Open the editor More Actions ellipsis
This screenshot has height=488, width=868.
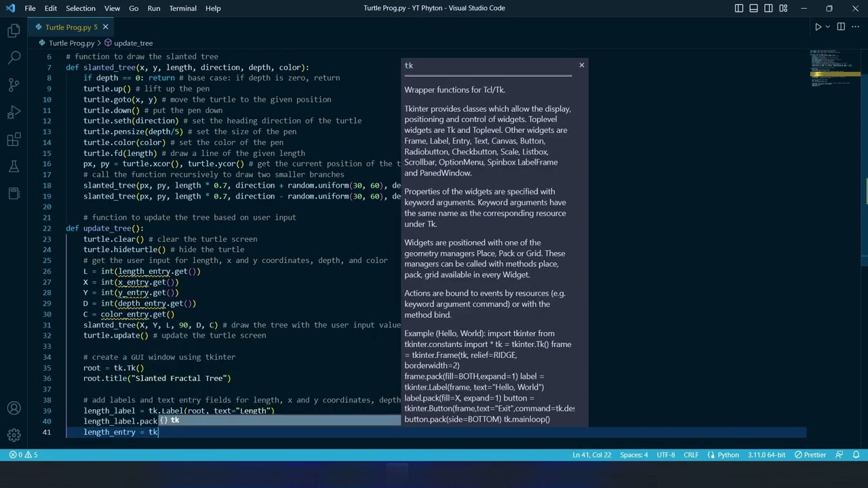tap(856, 27)
